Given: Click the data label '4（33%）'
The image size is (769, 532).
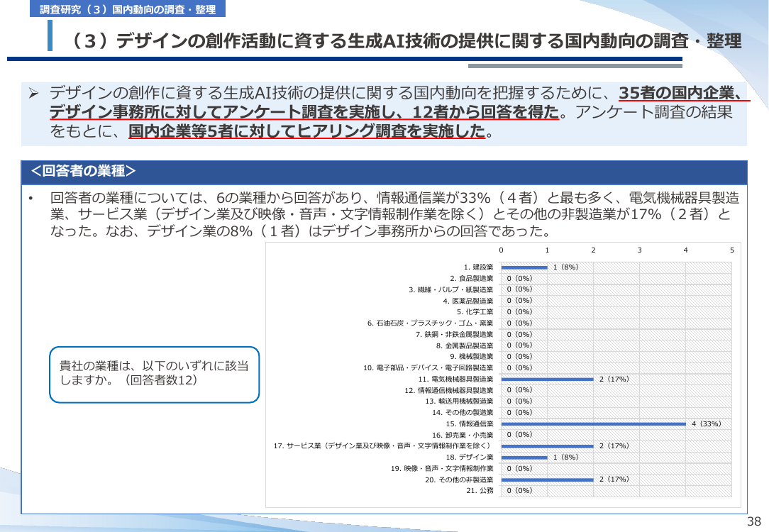Looking at the screenshot, I should point(707,423).
